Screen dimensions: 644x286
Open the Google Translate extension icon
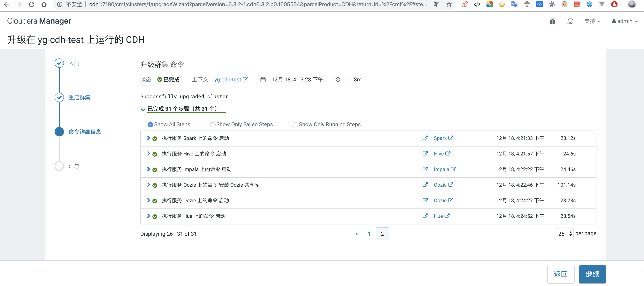tap(514, 4)
